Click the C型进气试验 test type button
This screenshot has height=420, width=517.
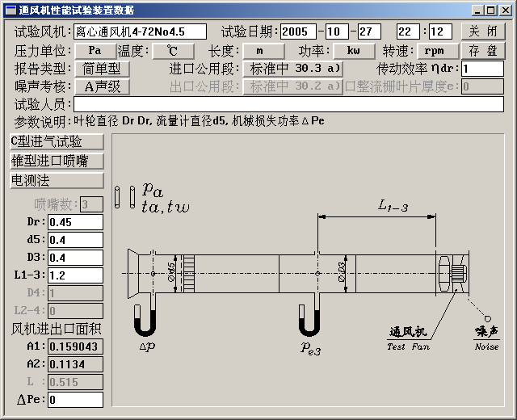[x=57, y=141]
